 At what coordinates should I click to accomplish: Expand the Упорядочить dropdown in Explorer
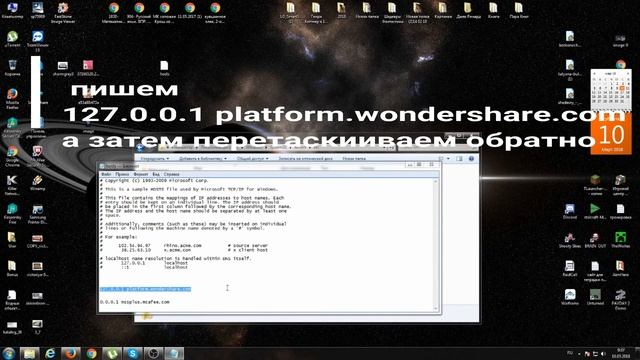pyautogui.click(x=154, y=158)
